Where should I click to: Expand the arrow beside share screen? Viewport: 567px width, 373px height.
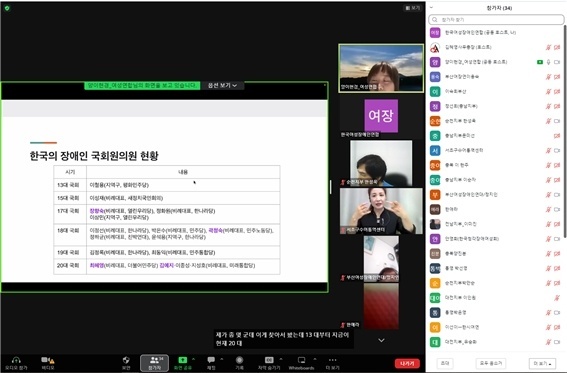click(x=193, y=359)
